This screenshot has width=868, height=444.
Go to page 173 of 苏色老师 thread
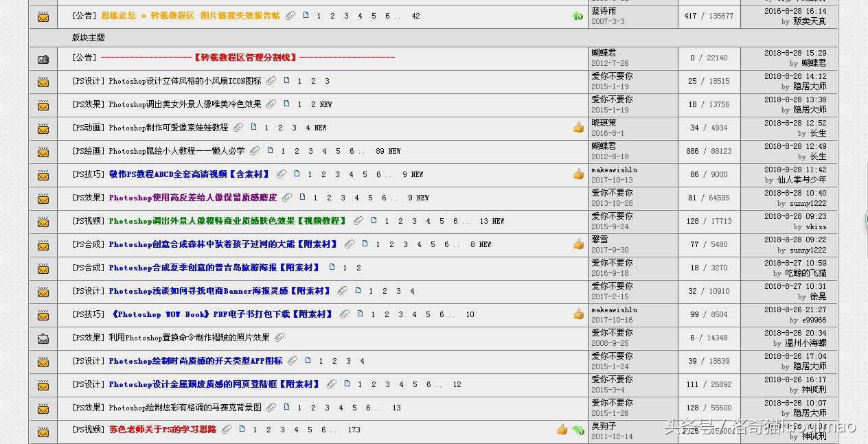pyautogui.click(x=354, y=430)
